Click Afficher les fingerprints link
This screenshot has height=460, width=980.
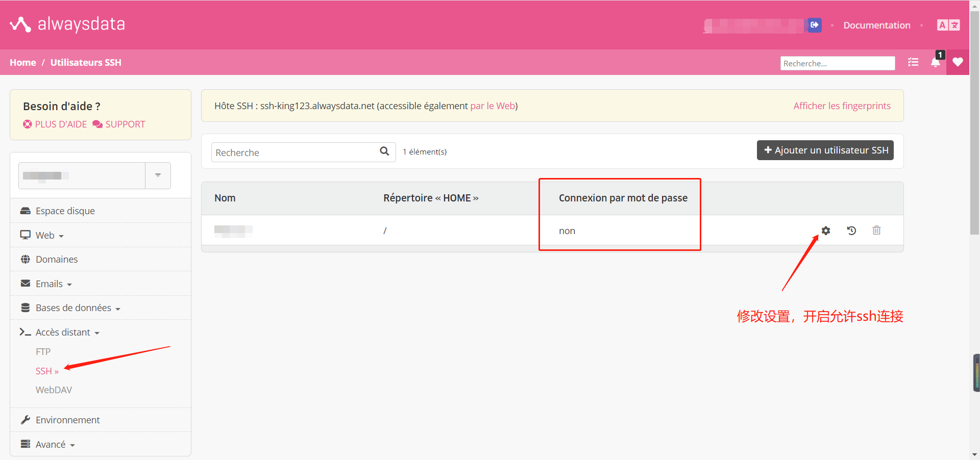(842, 106)
